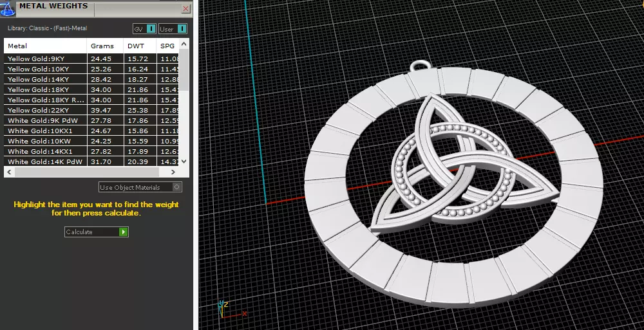Click the 24.45 grams value
Viewport: 644px width, 330px height.
[101, 59]
